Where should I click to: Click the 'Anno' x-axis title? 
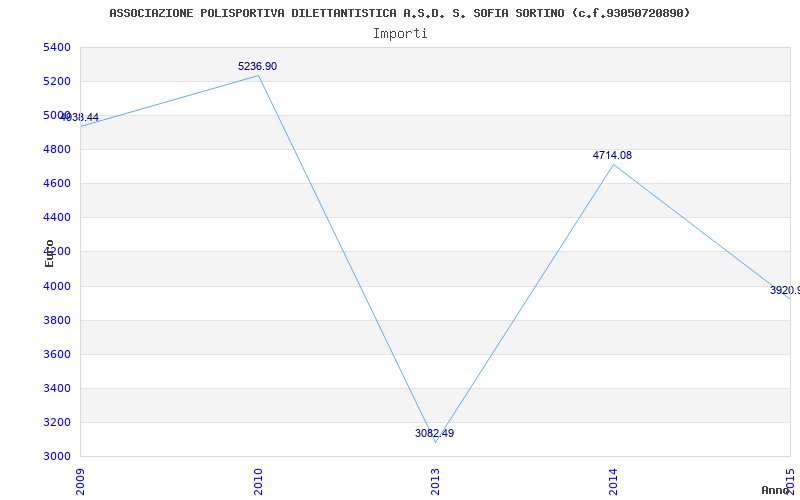775,490
